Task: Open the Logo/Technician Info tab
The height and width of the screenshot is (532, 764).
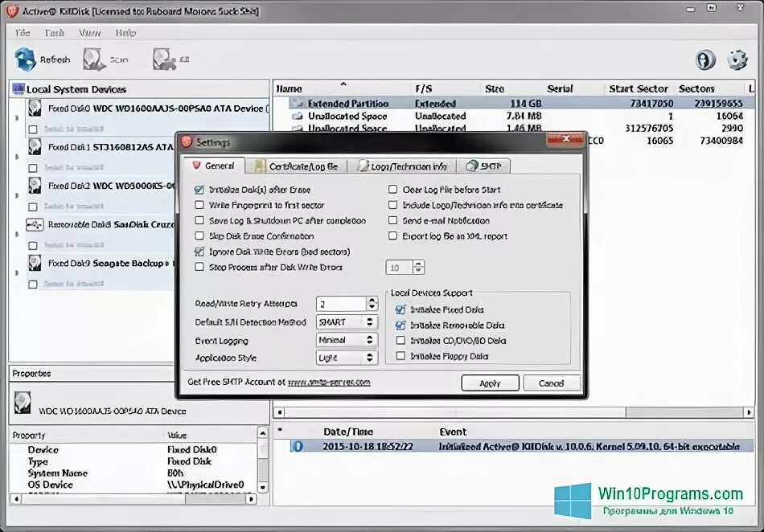Action: [402, 166]
